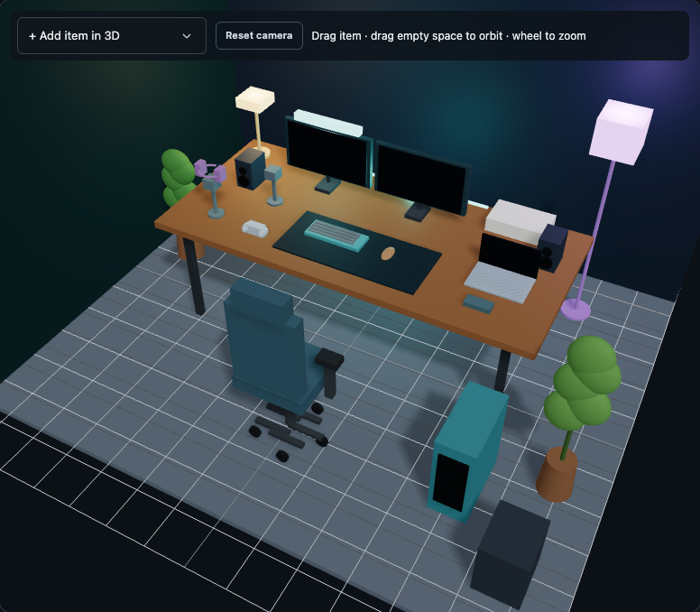Image resolution: width=700 pixels, height=612 pixels.
Task: Select the small teal box near laptop
Action: click(479, 304)
